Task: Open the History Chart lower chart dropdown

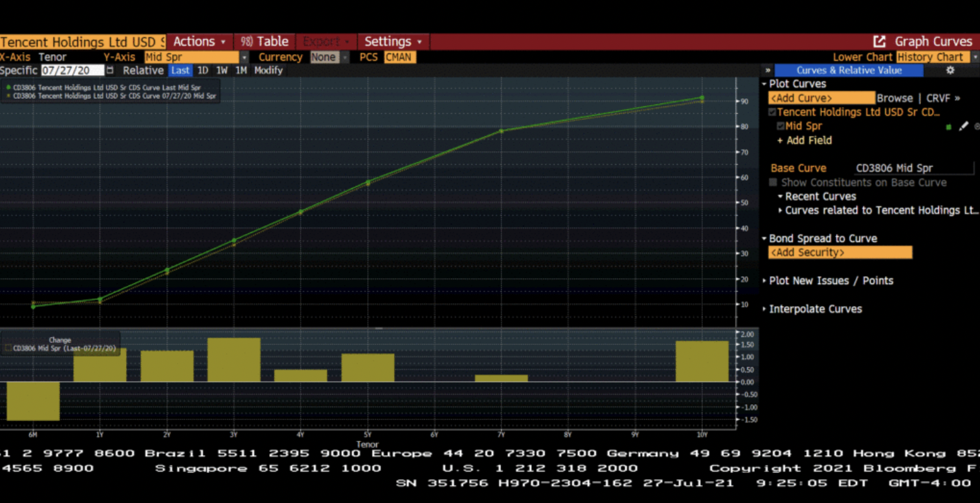Action: click(974, 57)
